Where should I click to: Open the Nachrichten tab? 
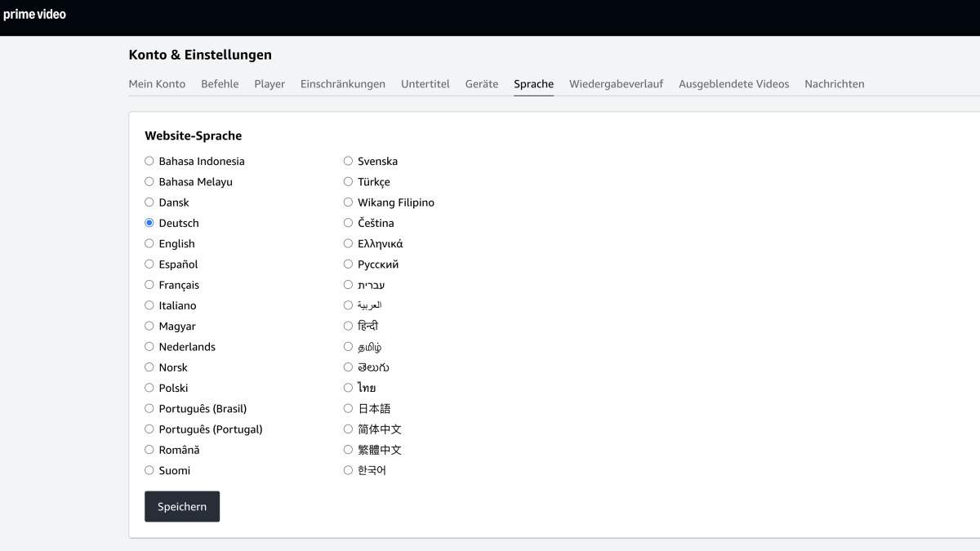click(834, 84)
